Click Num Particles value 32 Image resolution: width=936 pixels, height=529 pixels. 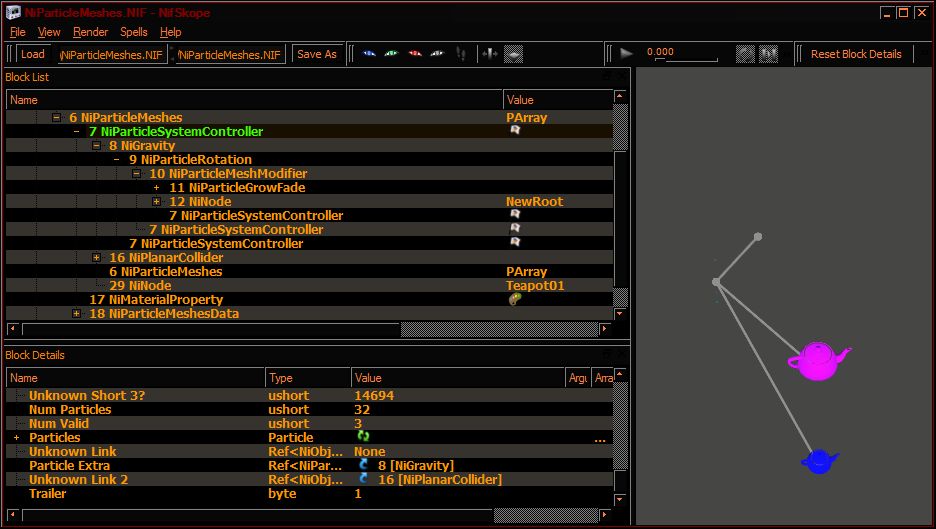[362, 410]
